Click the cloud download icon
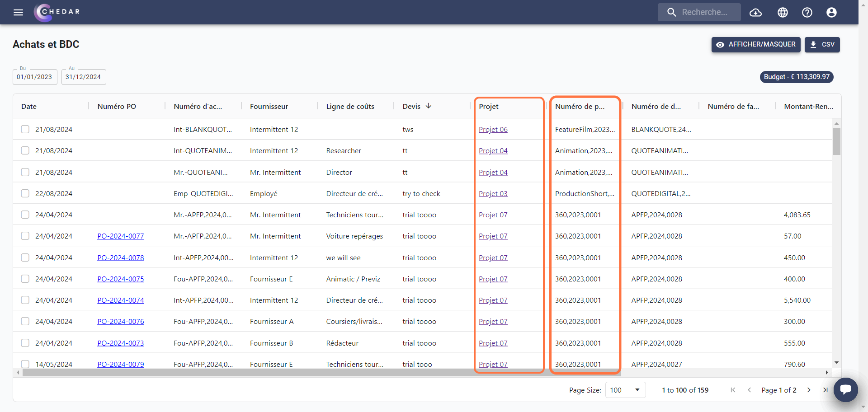This screenshot has width=868, height=412. [x=755, y=12]
